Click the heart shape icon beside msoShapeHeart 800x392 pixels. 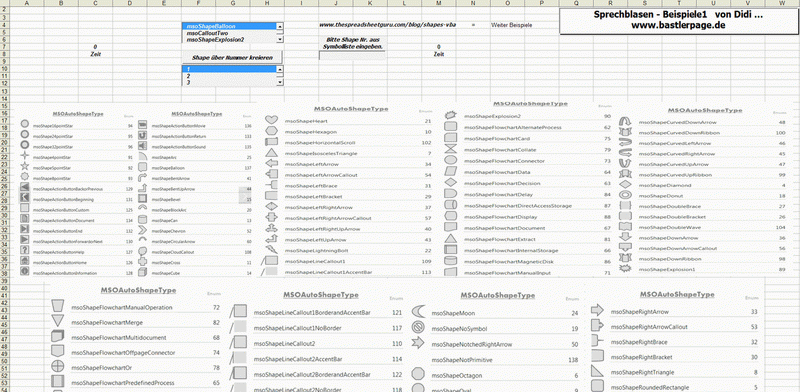pos(271,120)
